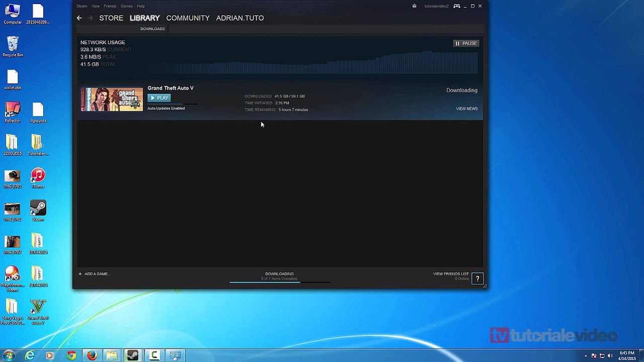
Task: Show hidden system tray icons
Action: point(586,356)
